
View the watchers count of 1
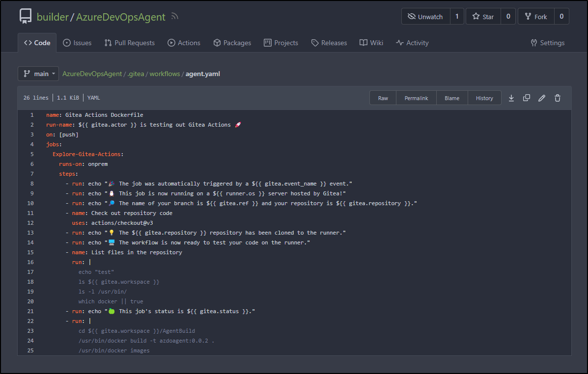tap(457, 17)
